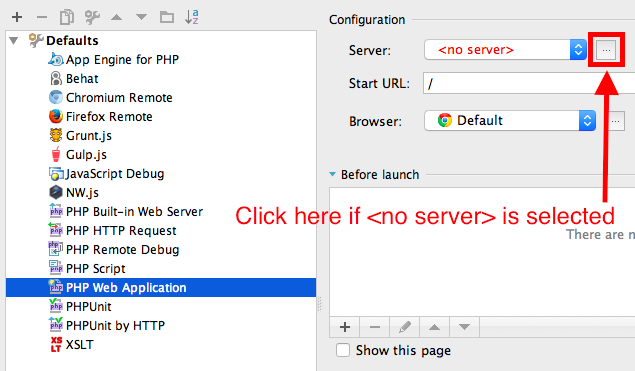Select the Defaults label in tree
The image size is (635, 371).
coord(72,41)
